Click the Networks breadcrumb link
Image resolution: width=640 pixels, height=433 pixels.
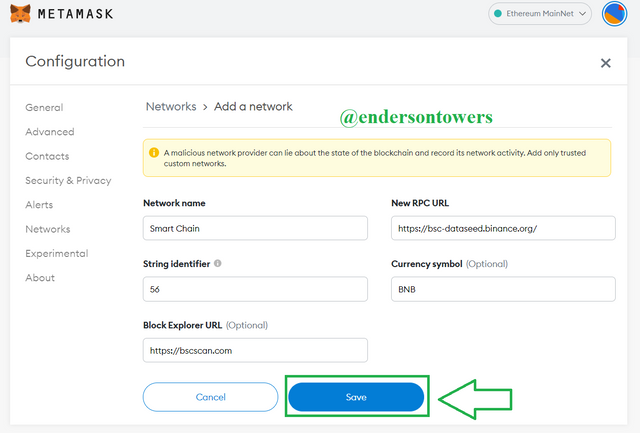point(171,106)
